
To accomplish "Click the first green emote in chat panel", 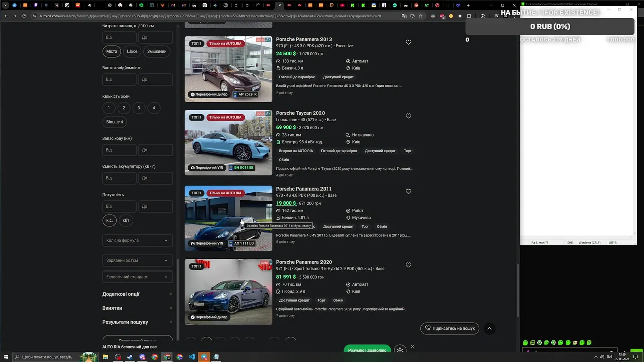I will tap(525, 343).
